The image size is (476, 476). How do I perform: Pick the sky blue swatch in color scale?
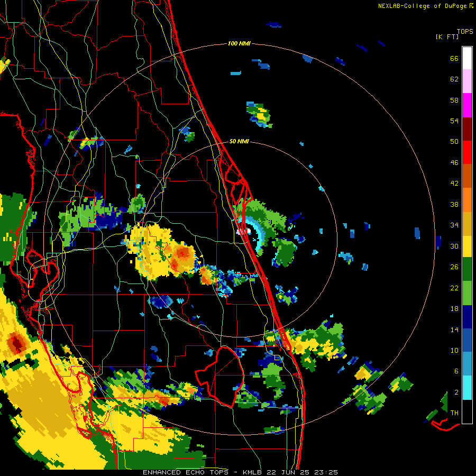point(467,364)
